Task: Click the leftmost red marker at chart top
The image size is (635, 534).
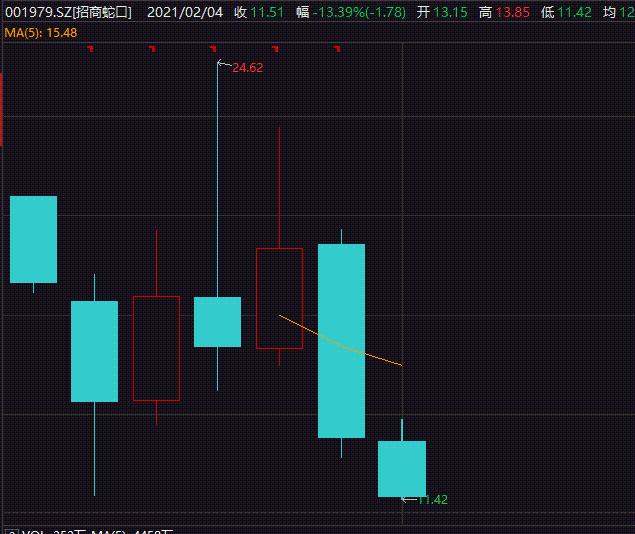Action: pos(90,48)
